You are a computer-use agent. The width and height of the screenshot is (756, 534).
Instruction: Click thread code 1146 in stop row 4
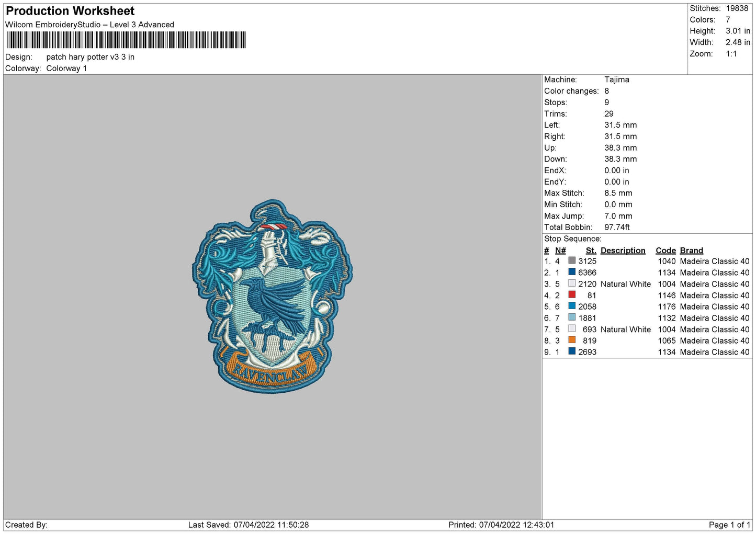[x=667, y=296]
